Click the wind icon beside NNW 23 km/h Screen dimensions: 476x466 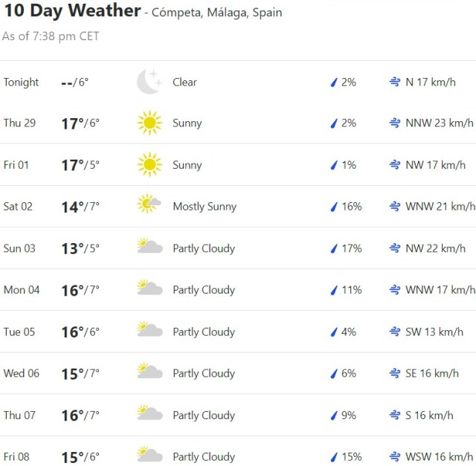(395, 123)
